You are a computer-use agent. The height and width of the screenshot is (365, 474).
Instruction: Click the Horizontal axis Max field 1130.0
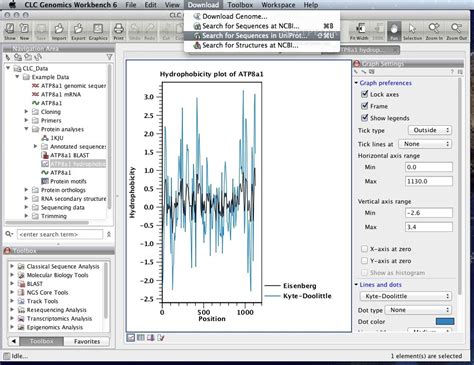pyautogui.click(x=429, y=181)
